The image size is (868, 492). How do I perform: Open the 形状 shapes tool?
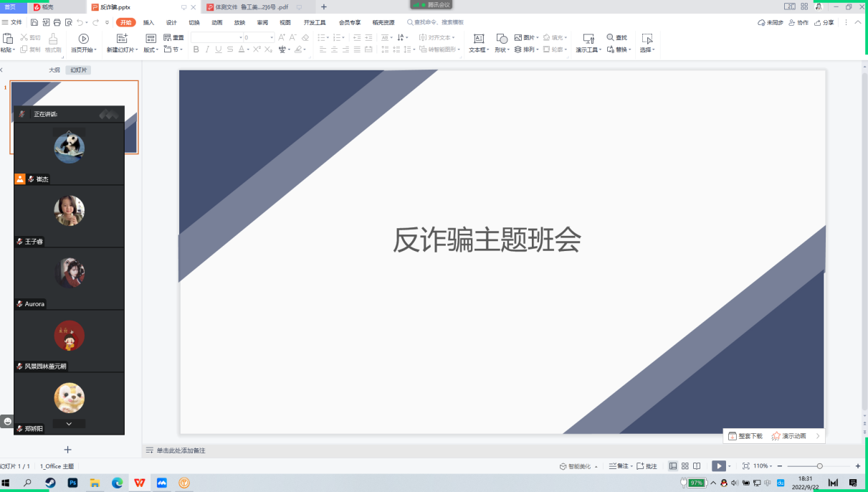[x=502, y=39]
